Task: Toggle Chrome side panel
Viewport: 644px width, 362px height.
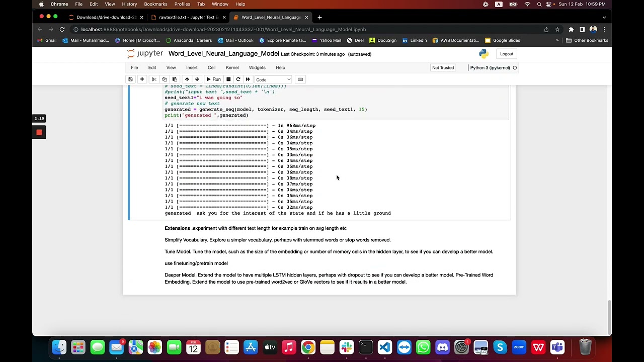Action: coord(582,29)
